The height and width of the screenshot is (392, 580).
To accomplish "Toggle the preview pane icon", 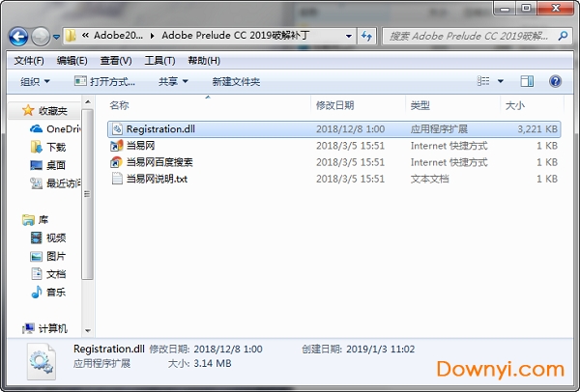I will pyautogui.click(x=527, y=81).
